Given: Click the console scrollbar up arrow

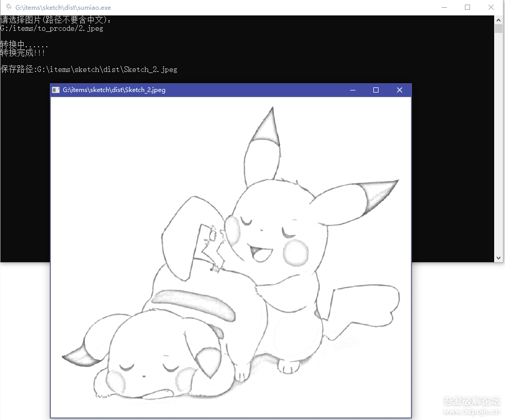Looking at the screenshot, I should [x=498, y=19].
